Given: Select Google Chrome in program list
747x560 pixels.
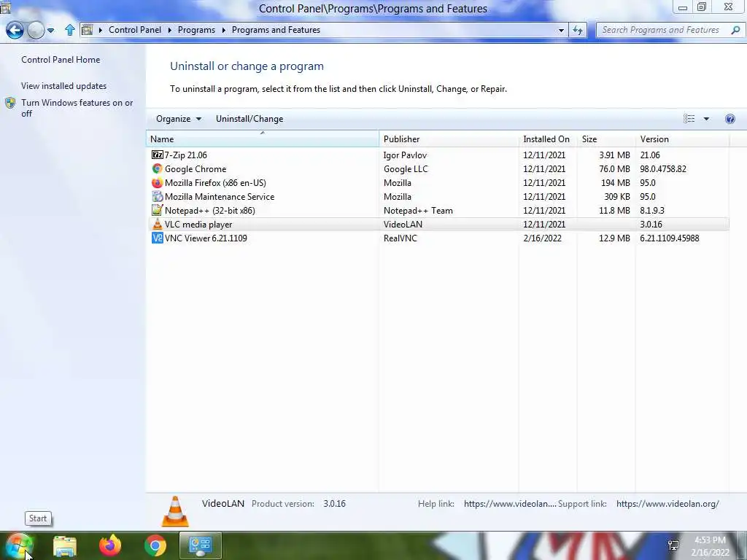Looking at the screenshot, I should click(196, 169).
